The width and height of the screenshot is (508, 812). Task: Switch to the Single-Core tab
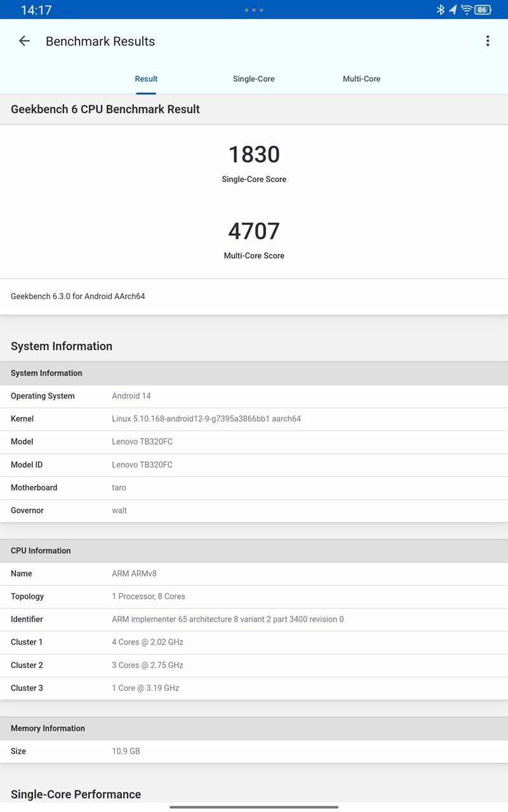click(254, 79)
